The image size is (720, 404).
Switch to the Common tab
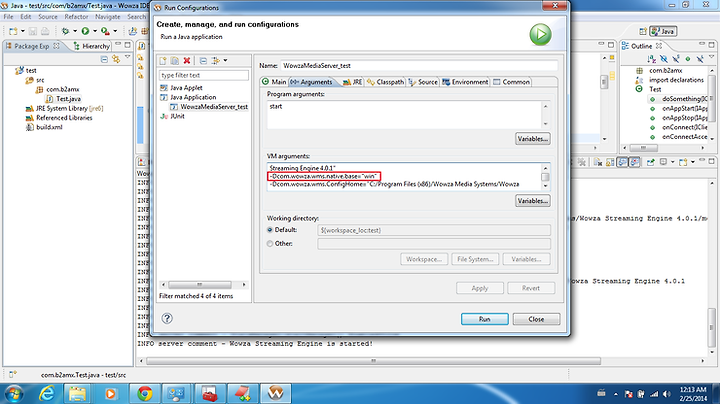(511, 82)
